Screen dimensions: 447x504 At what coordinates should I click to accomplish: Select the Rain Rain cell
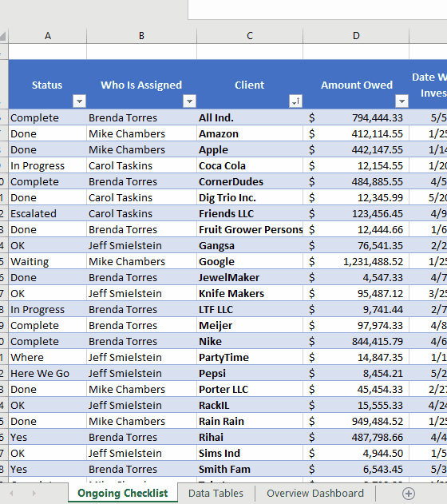click(250, 421)
